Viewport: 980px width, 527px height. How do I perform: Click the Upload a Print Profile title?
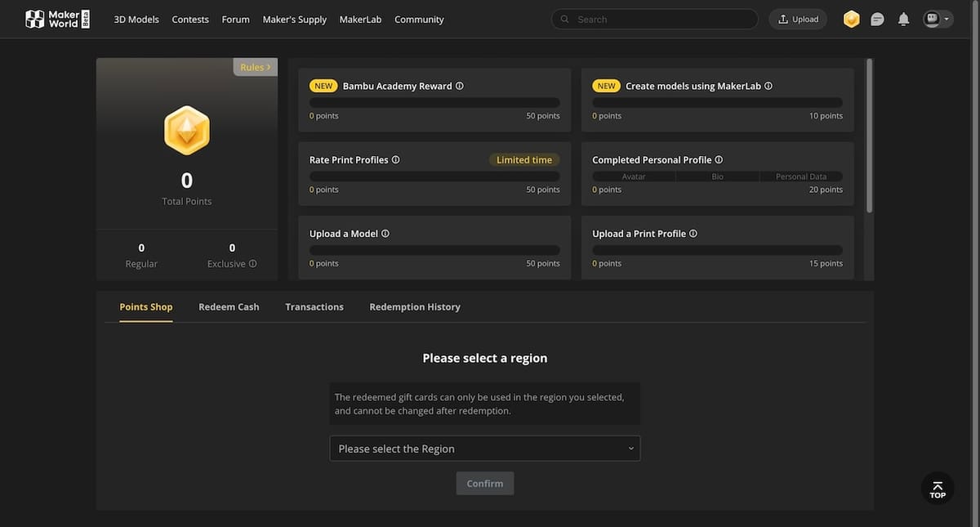click(x=639, y=233)
